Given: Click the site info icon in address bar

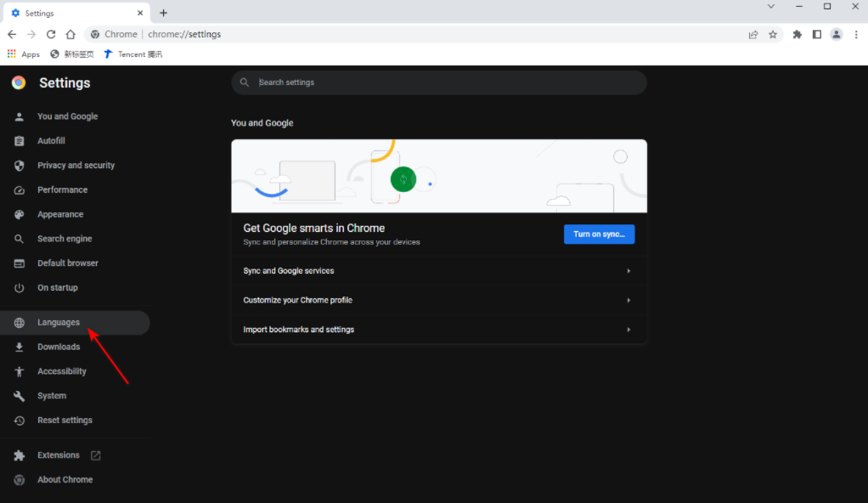Looking at the screenshot, I should pyautogui.click(x=95, y=34).
